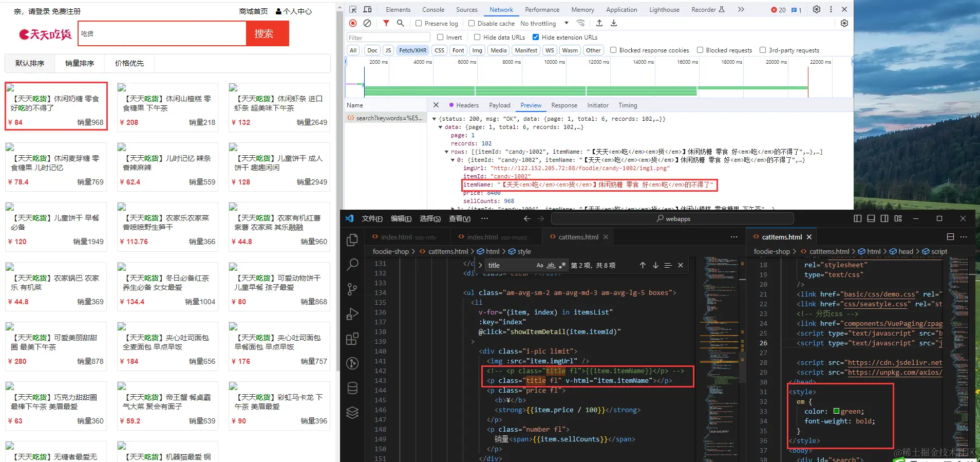Select the Fetch/XHR request type filter

click(x=413, y=50)
